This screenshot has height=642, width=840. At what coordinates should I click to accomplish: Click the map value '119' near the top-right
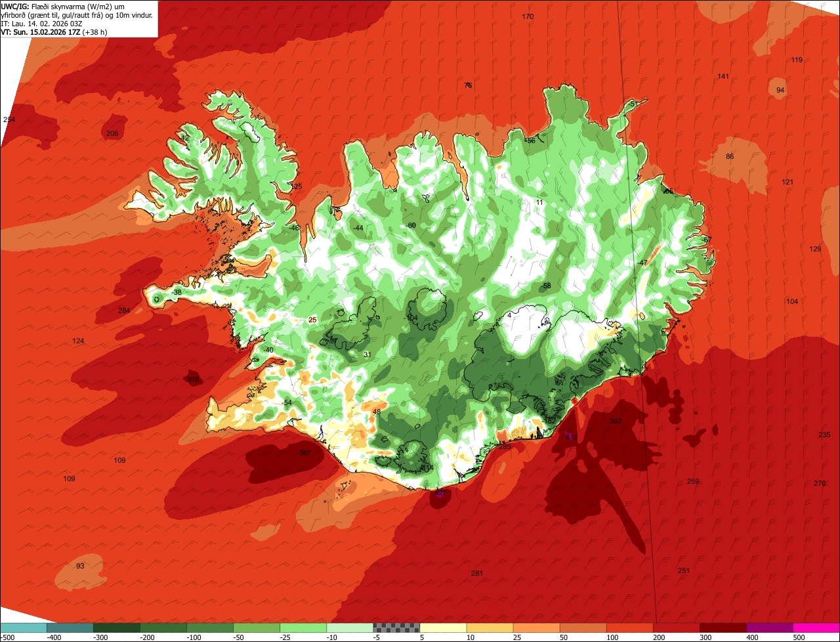click(x=797, y=60)
